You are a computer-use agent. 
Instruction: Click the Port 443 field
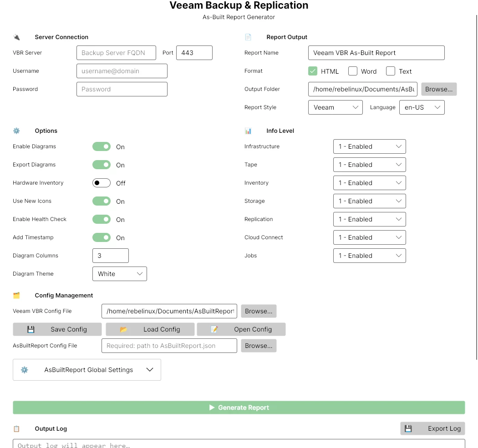(194, 53)
